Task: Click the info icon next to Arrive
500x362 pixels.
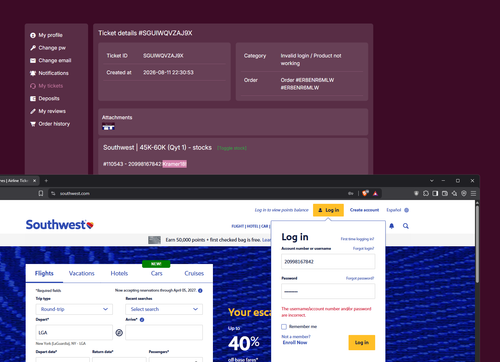Action: pyautogui.click(x=142, y=320)
